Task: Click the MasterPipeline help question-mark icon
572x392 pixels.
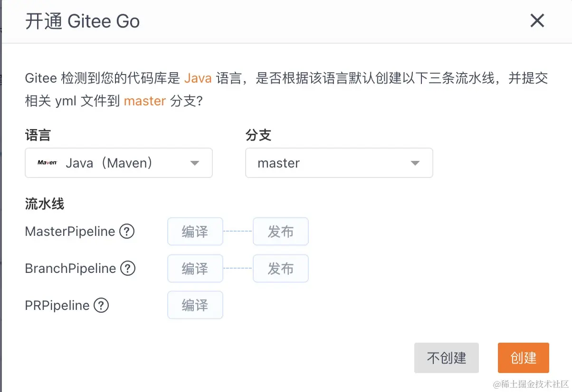Action: tap(127, 232)
